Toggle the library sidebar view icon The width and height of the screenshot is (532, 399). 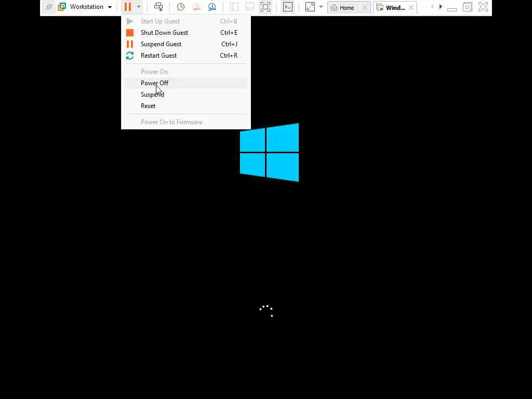tap(234, 7)
